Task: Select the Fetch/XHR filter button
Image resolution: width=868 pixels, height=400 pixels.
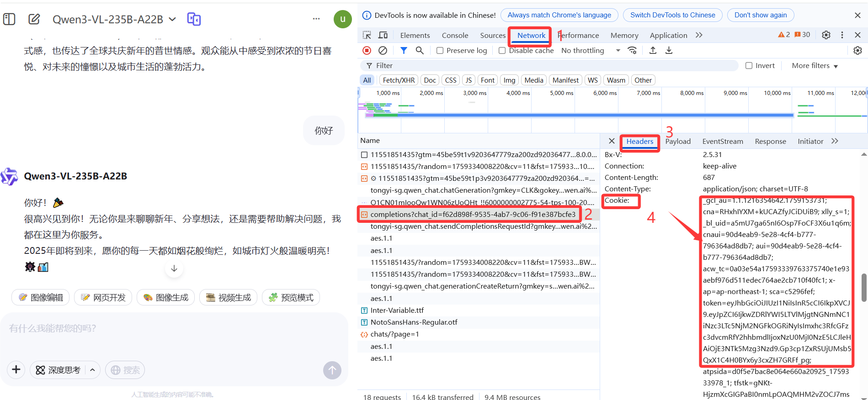Action: coord(399,80)
